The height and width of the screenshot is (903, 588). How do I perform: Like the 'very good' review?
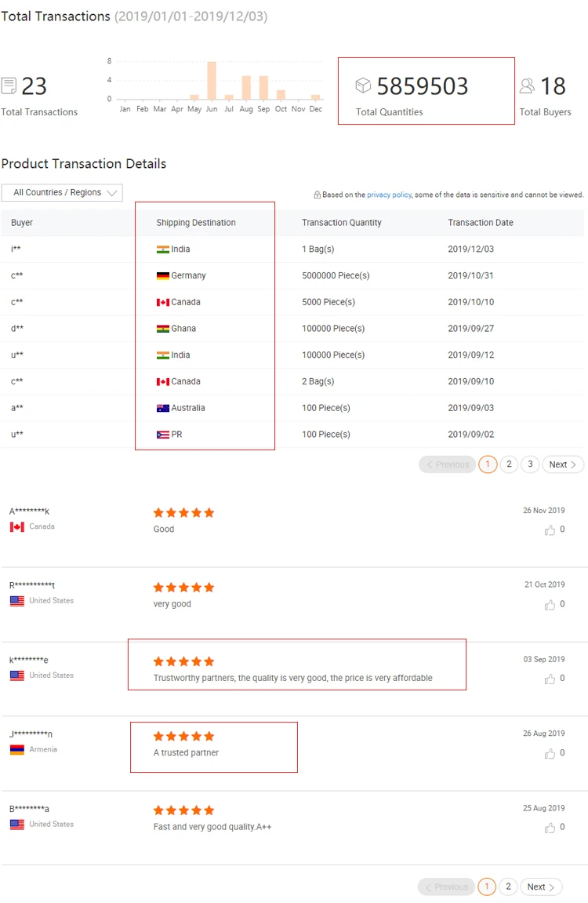coord(550,605)
